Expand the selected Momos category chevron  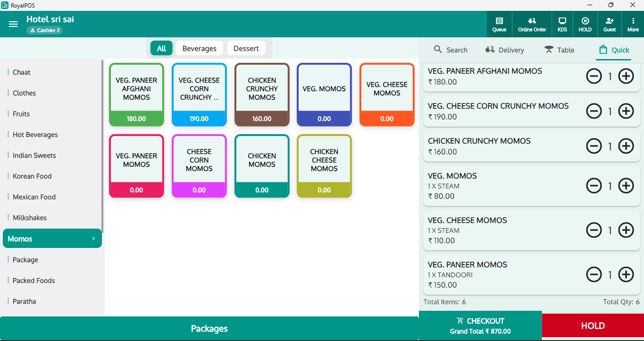[x=93, y=239]
